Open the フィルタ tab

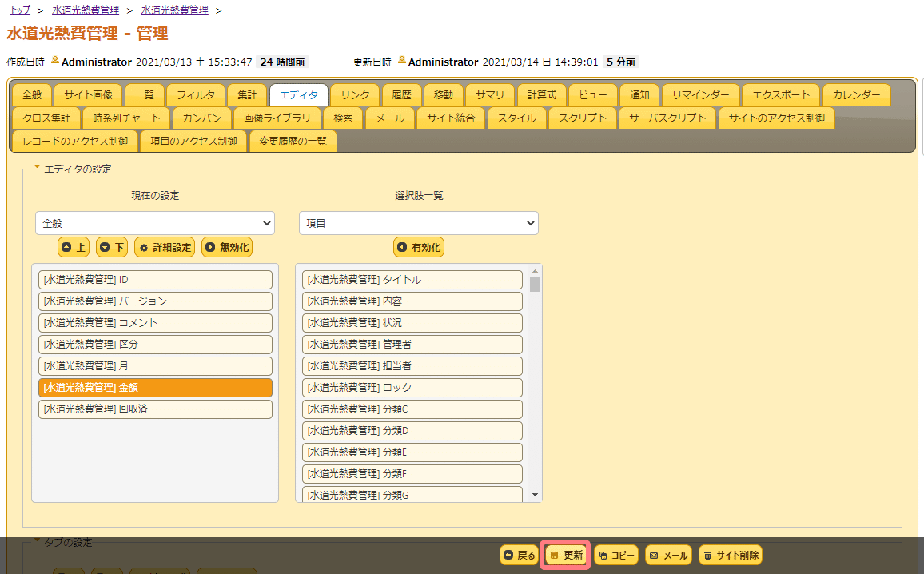[196, 95]
